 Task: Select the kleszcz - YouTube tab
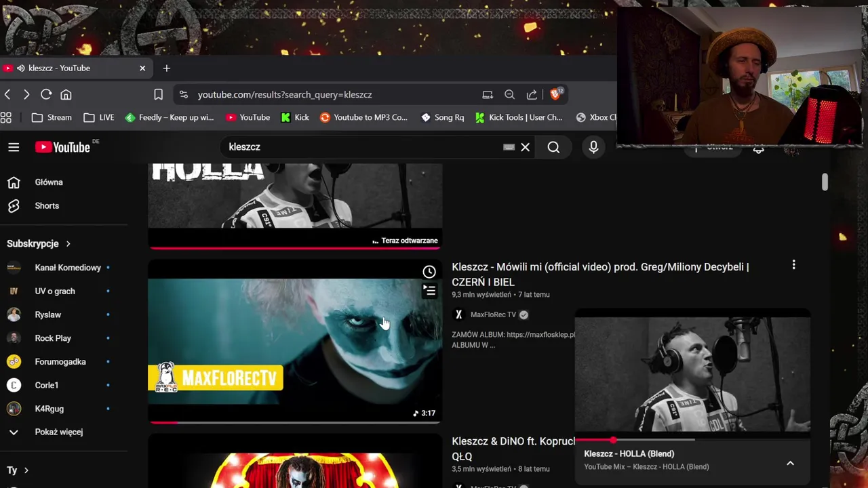pos(75,68)
